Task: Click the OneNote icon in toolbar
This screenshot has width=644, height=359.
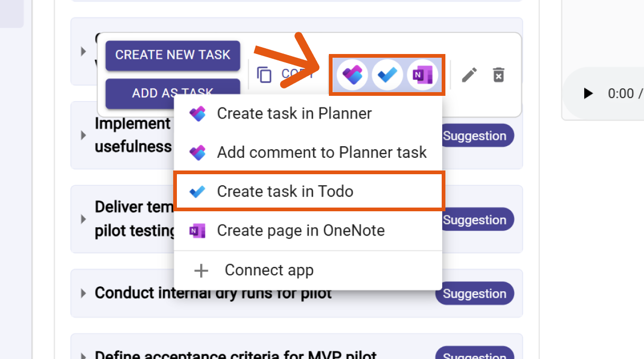Action: [422, 75]
